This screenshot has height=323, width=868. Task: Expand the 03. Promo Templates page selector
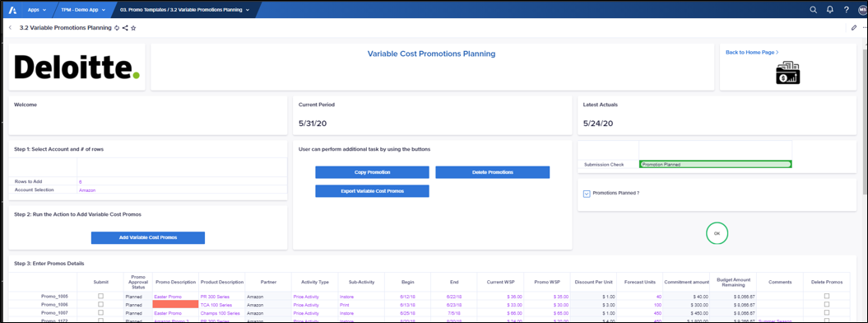184,9
